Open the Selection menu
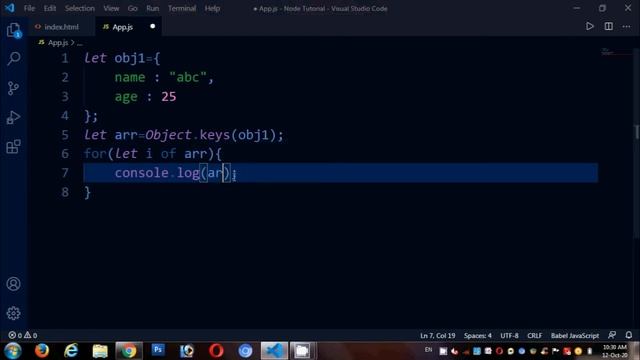This screenshot has width=640, height=360. pyautogui.click(x=80, y=8)
